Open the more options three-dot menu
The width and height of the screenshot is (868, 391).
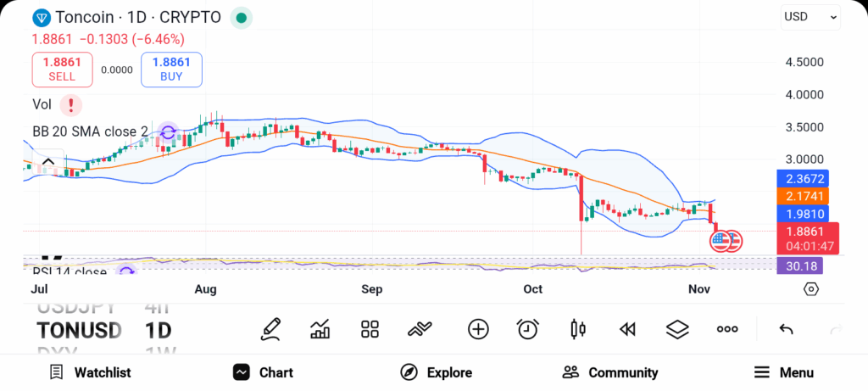[727, 329]
